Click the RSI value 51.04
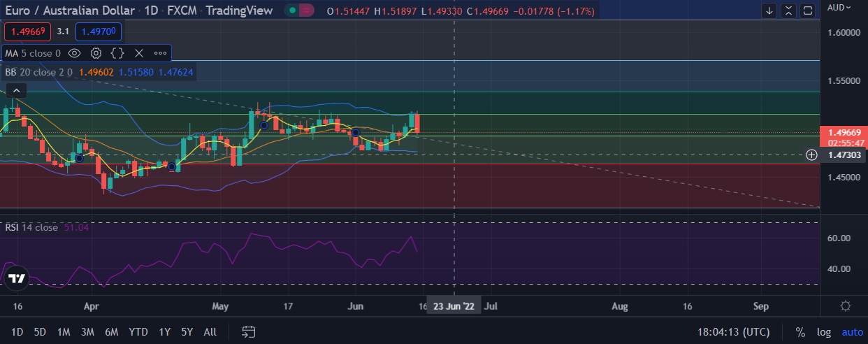 click(x=76, y=227)
